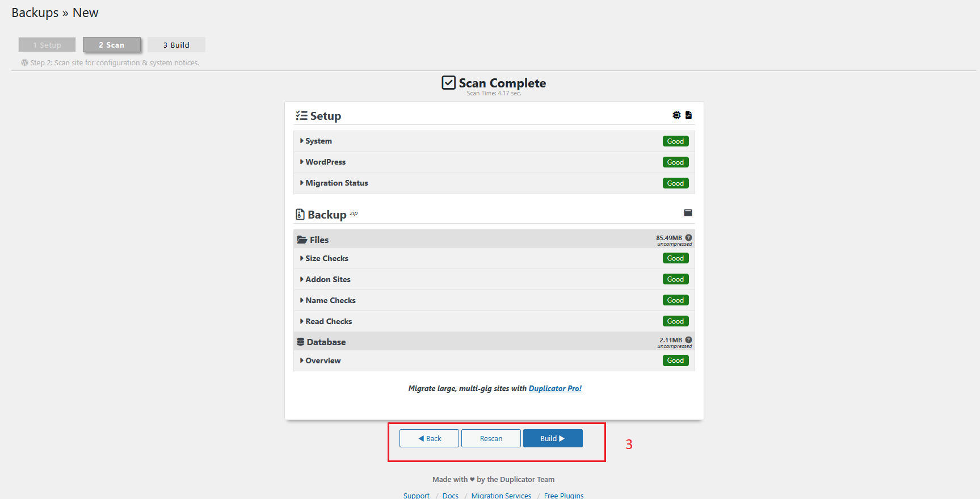980x499 pixels.
Task: Expand the Size Checks row
Action: pyautogui.click(x=326, y=259)
